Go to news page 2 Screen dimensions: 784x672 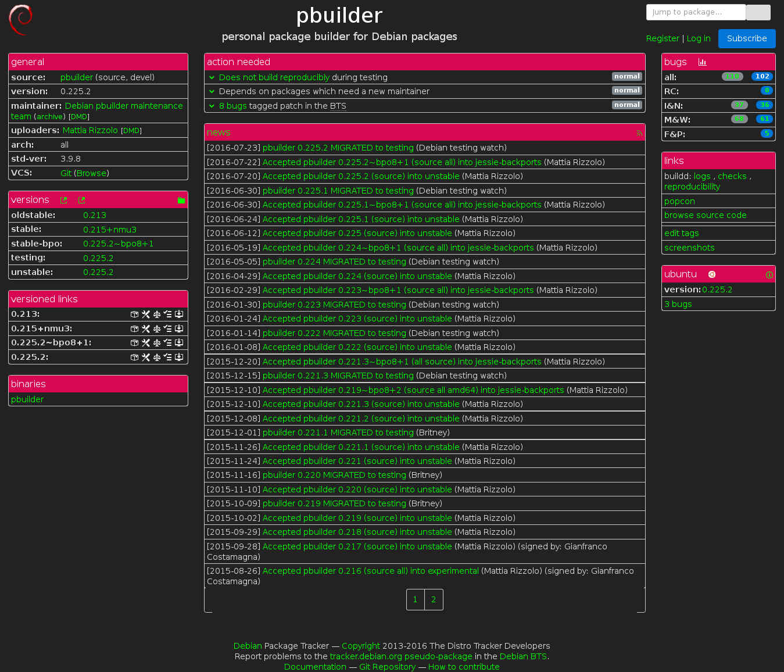434,599
